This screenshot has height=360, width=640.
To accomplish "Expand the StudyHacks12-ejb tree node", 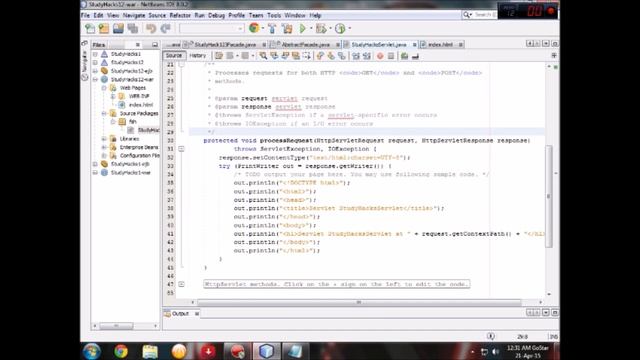I will pyautogui.click(x=95, y=71).
